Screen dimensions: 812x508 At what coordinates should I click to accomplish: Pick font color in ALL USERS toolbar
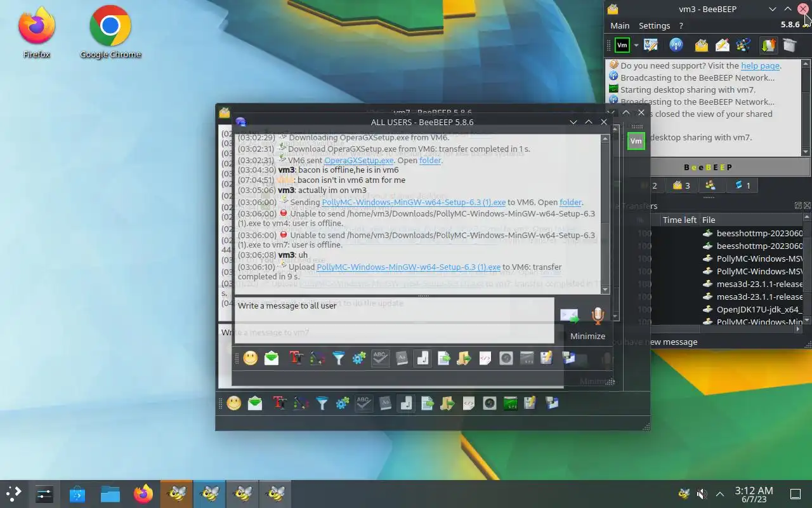point(317,359)
